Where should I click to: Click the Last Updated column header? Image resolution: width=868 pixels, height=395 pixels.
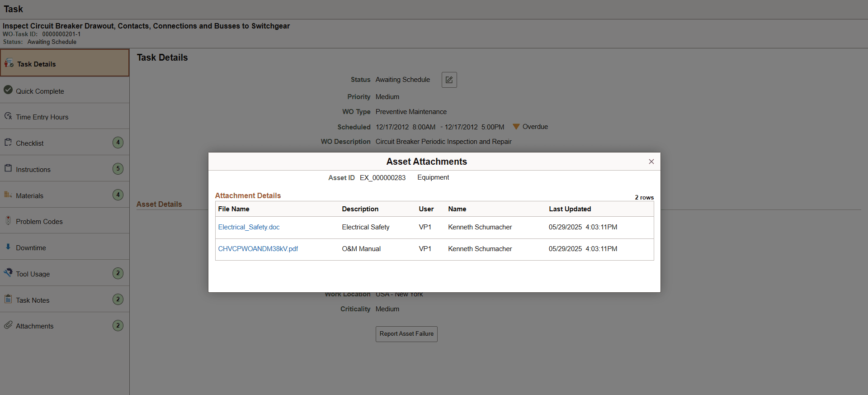tap(570, 209)
